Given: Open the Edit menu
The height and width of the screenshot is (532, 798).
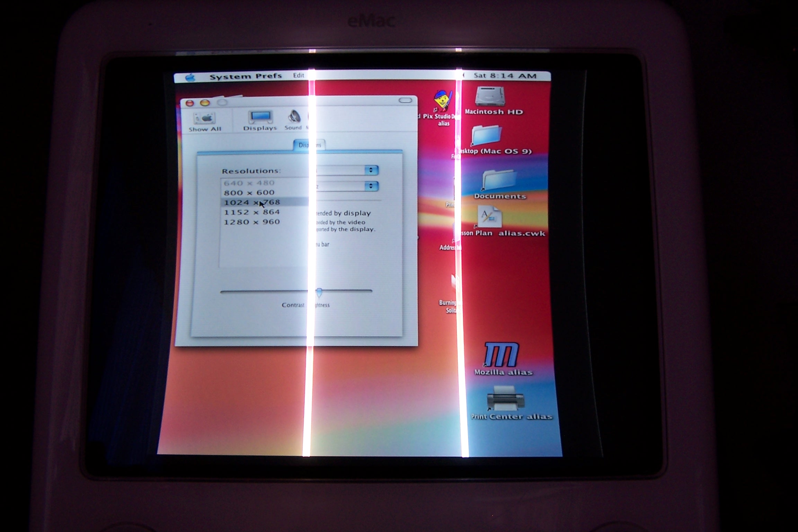Looking at the screenshot, I should click(x=298, y=76).
